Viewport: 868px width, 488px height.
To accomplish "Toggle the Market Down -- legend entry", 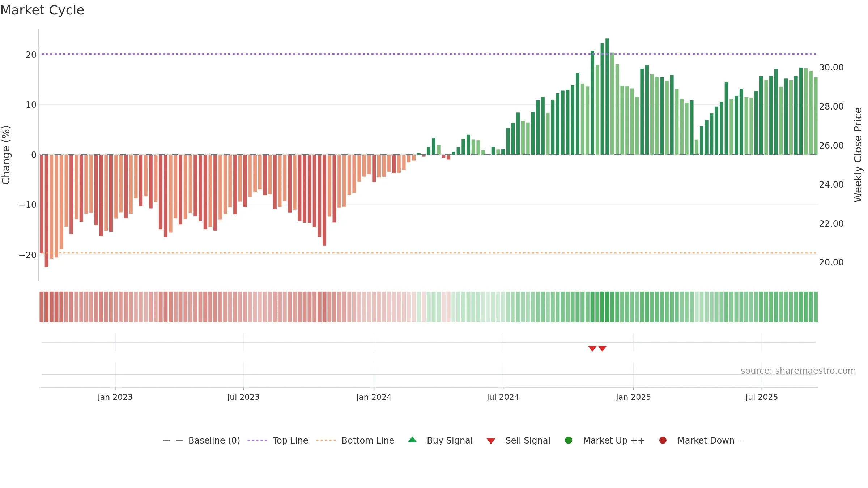I will [x=701, y=440].
